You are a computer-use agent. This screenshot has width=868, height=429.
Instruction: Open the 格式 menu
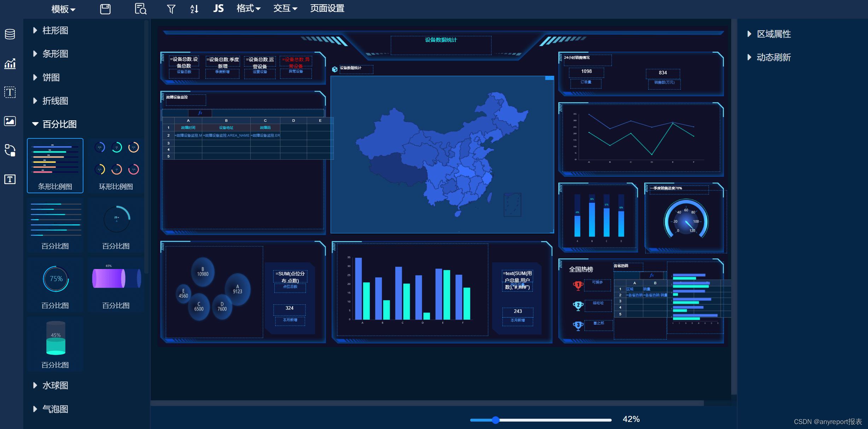tap(248, 8)
